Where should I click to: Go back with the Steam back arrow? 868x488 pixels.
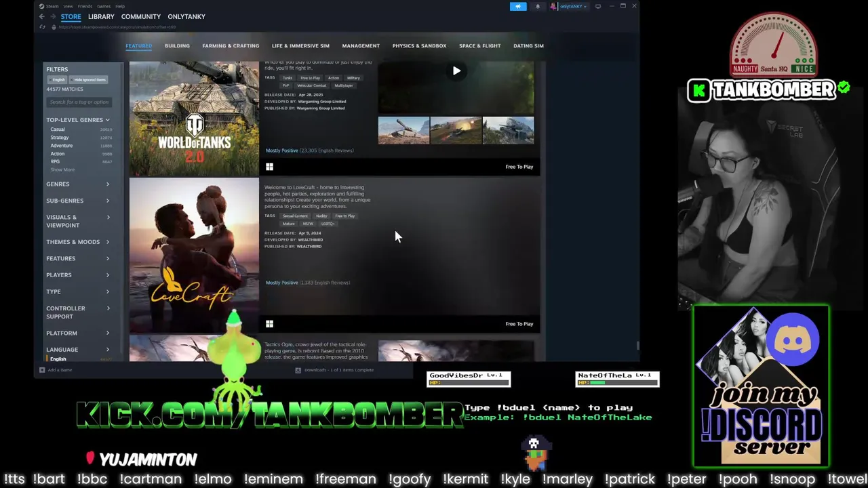coord(41,16)
